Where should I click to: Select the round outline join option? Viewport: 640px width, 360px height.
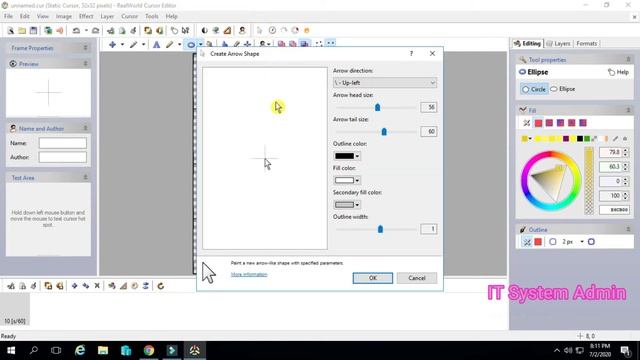coord(591,242)
